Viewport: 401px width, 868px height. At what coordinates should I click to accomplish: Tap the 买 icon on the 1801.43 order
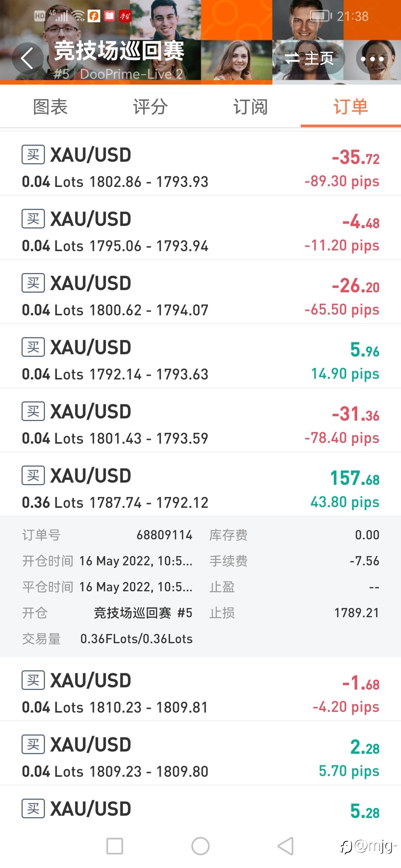click(x=33, y=411)
